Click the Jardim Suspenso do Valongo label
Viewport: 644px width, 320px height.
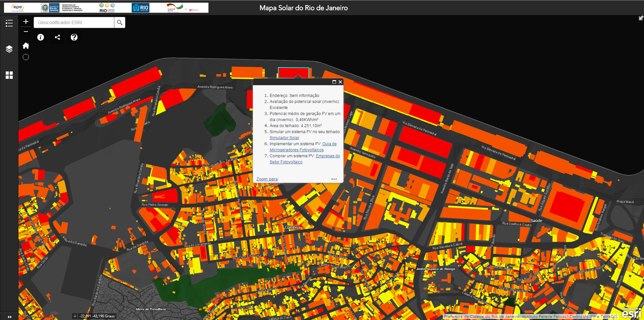[435, 269]
